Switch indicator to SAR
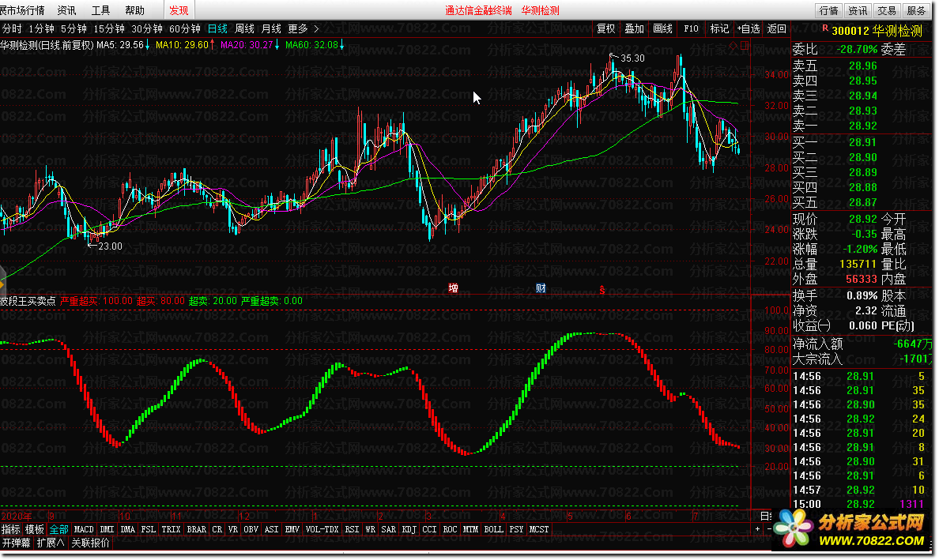939x560 pixels. (x=389, y=529)
